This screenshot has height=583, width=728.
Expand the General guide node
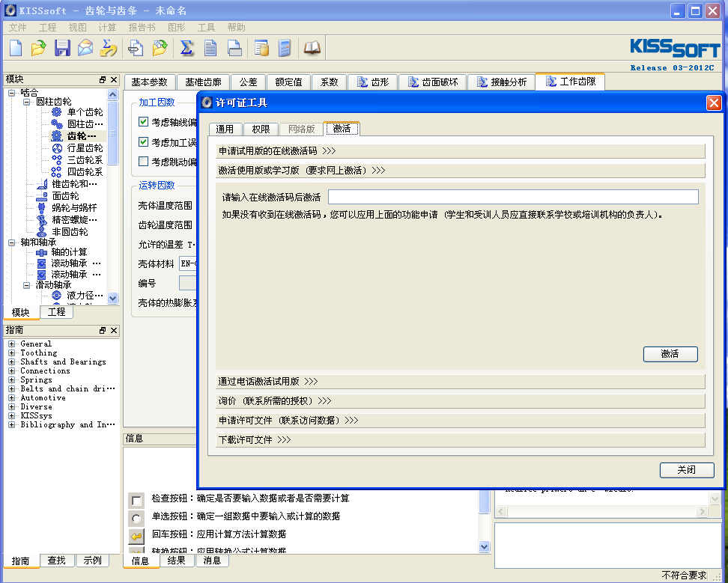[11, 344]
